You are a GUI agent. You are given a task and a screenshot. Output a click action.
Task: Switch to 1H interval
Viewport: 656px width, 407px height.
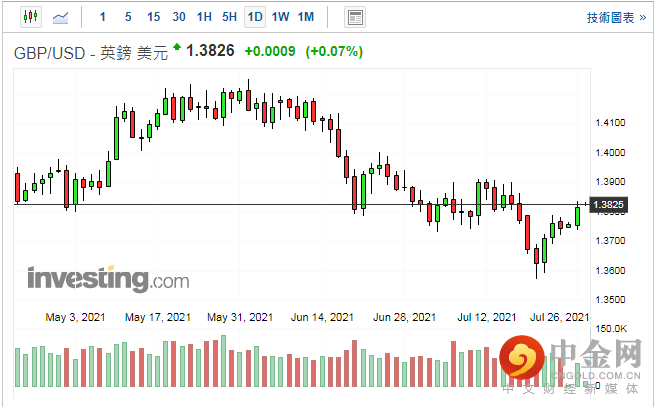(204, 17)
